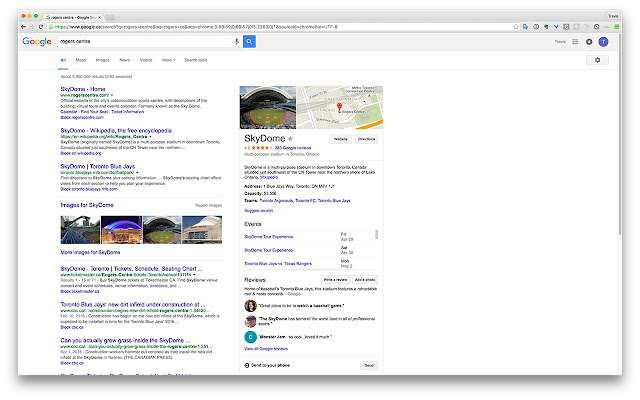This screenshot has width=640, height=400.
Task: Open SkyDome Tickets, Schedule, Seating Chart result
Action: (131, 269)
